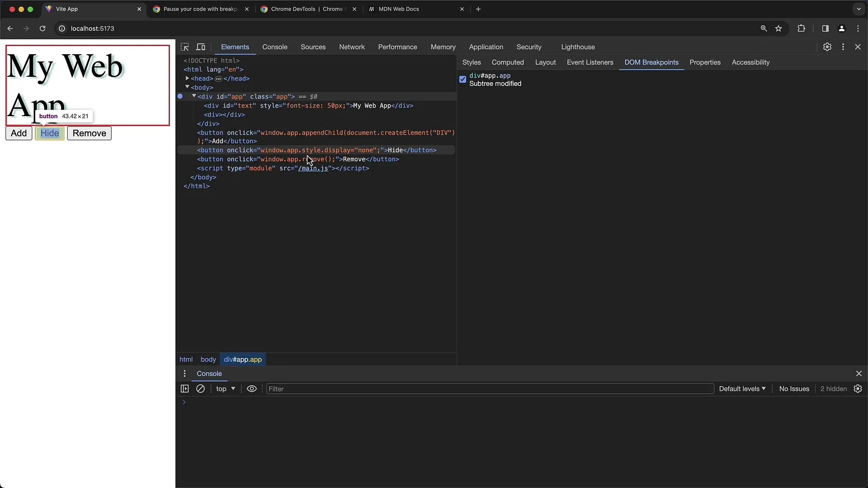Click the console clear icon
868x488 pixels.
[200, 389]
